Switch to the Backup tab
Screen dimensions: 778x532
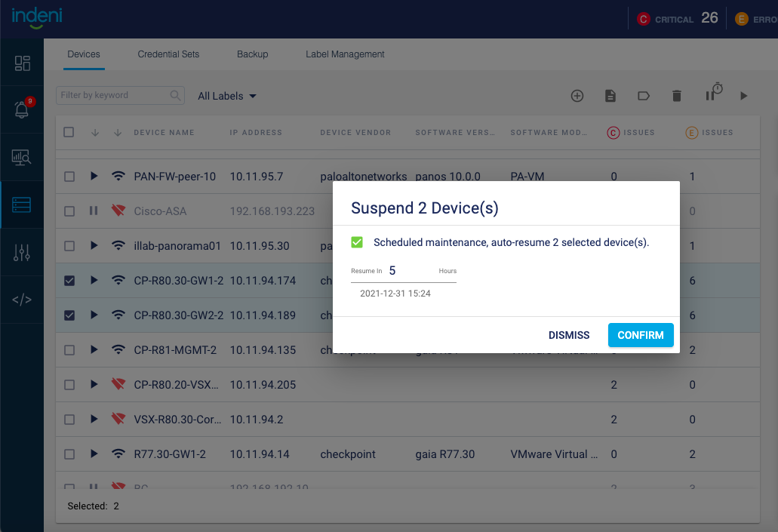253,54
